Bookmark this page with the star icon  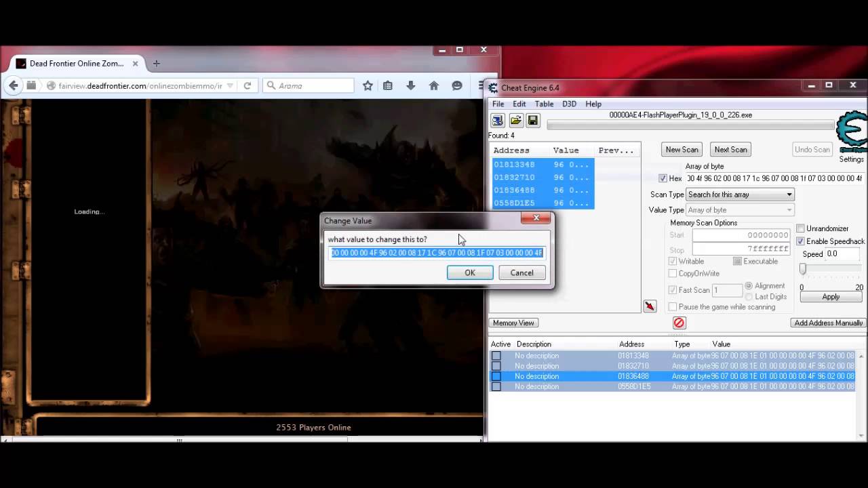coord(368,85)
